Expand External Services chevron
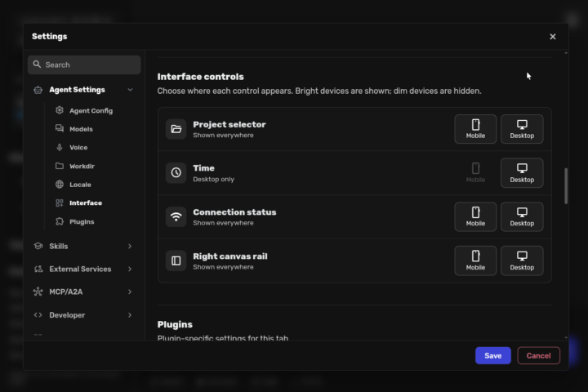The width and height of the screenshot is (588, 392). coord(130,269)
